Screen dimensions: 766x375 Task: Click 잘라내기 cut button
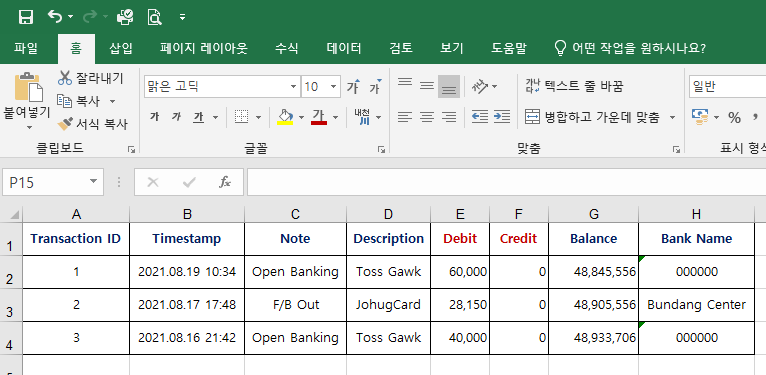point(91,78)
